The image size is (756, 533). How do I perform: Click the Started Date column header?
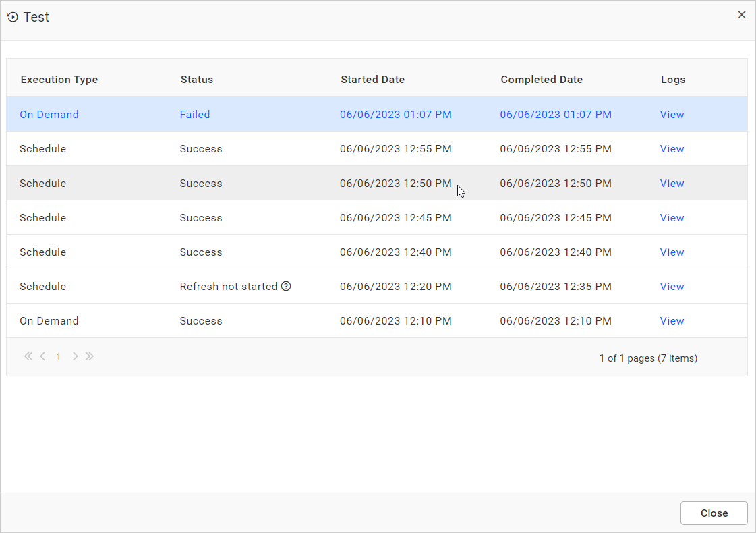[x=372, y=80]
